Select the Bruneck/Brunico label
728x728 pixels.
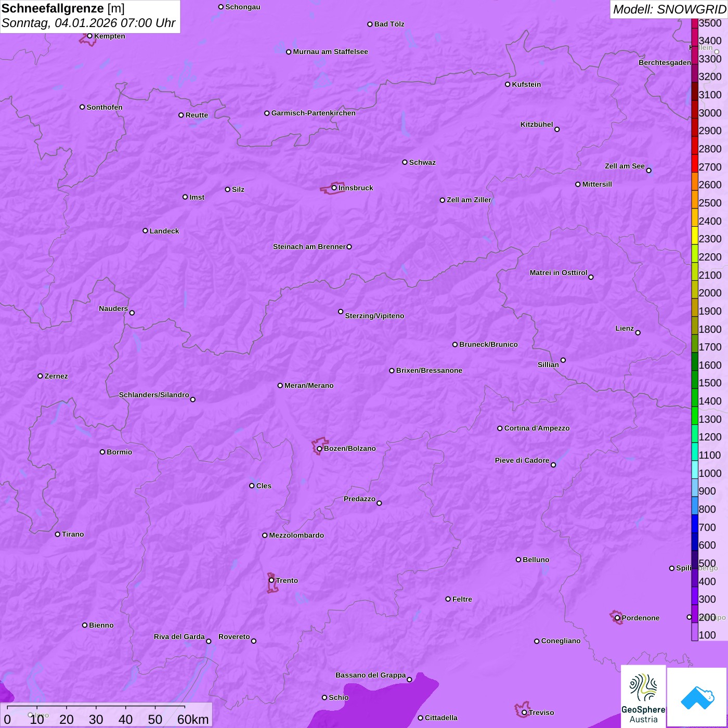489,344
